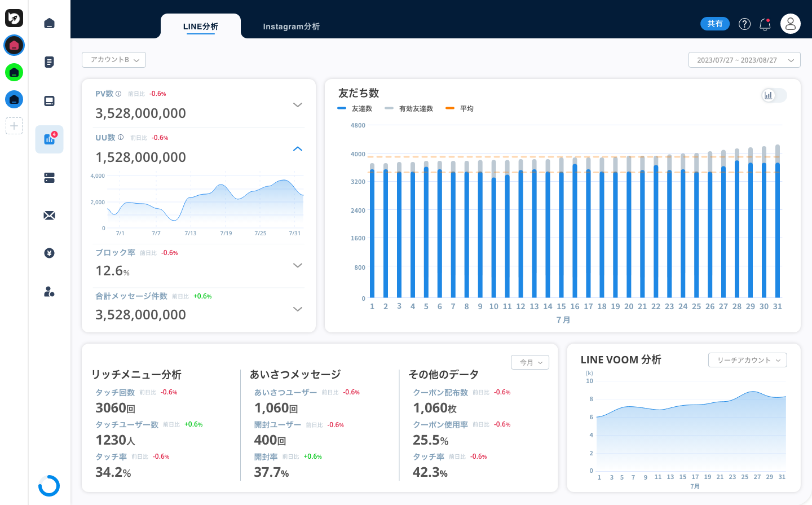The height and width of the screenshot is (505, 812).
Task: Open the document page icon in sidebar
Action: click(49, 62)
